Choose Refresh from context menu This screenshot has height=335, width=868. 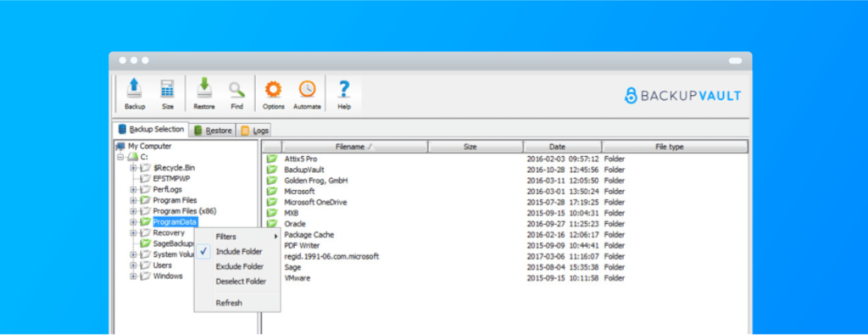pos(237,303)
